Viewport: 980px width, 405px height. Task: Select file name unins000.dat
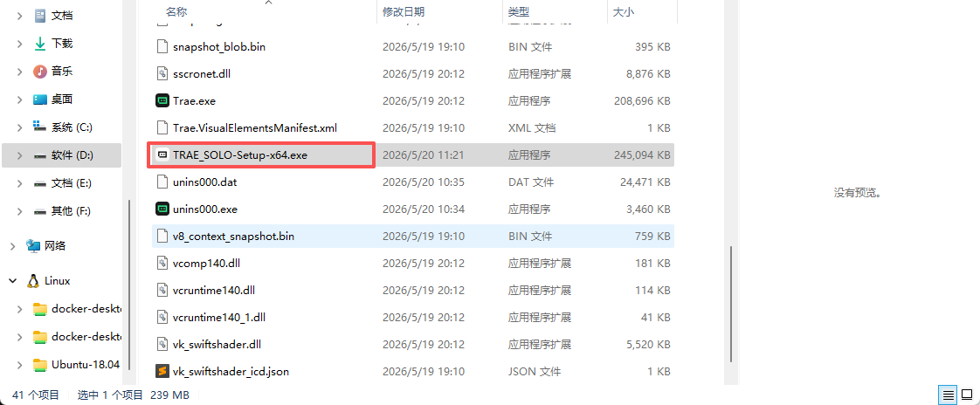[205, 182]
